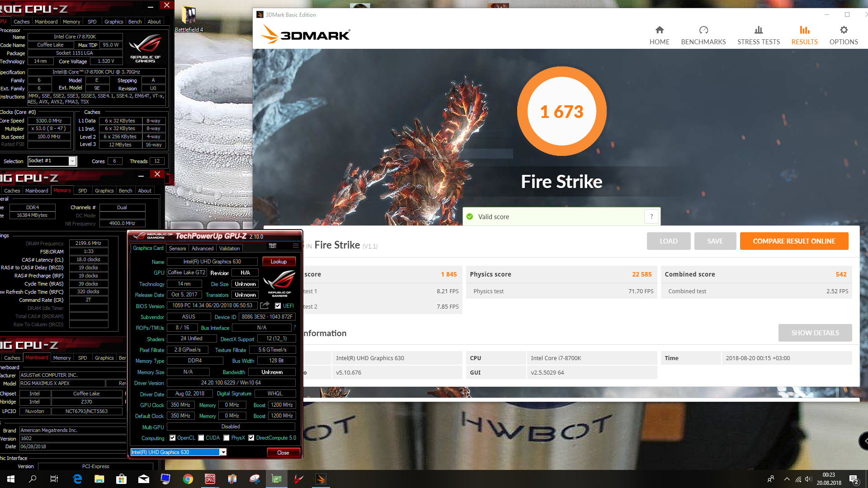The width and height of the screenshot is (868, 488).
Task: Open 3DMark Home page icon
Action: point(659,30)
